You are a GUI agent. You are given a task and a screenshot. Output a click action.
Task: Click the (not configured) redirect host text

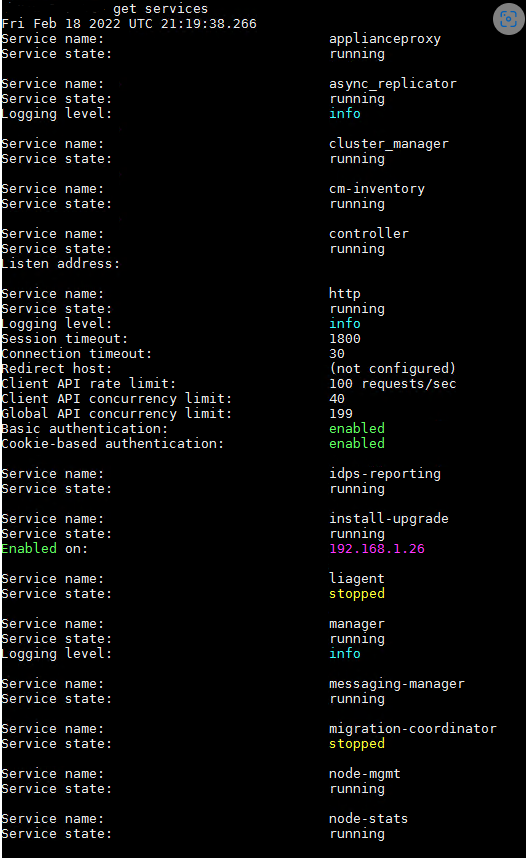click(392, 368)
